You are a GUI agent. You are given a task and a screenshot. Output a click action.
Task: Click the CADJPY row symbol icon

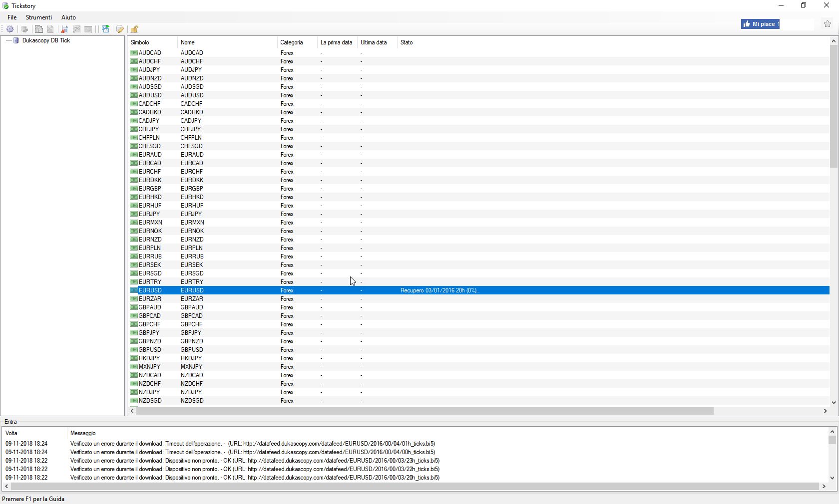point(133,121)
